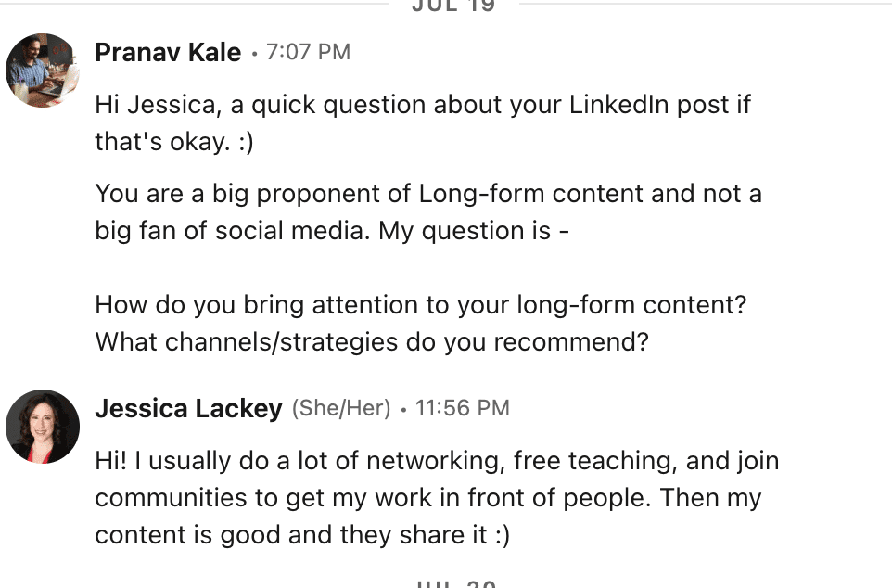892x588 pixels.
Task: Click "What channels/strategies do you recommend?" line
Action: click(x=372, y=342)
